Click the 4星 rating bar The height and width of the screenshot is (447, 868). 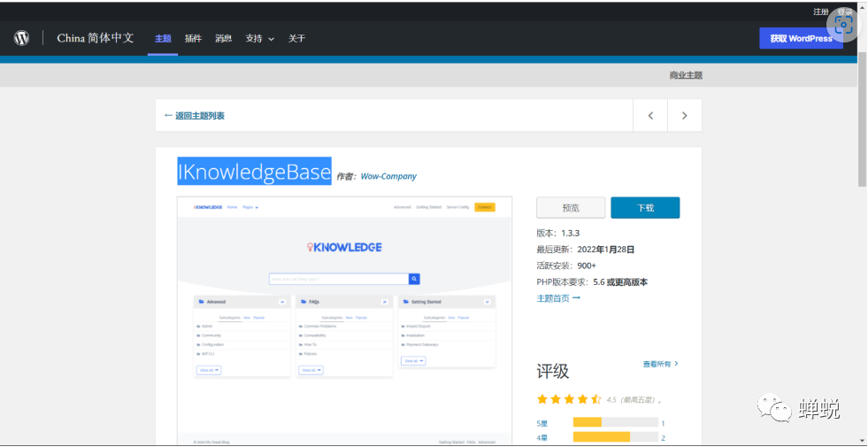click(616, 437)
